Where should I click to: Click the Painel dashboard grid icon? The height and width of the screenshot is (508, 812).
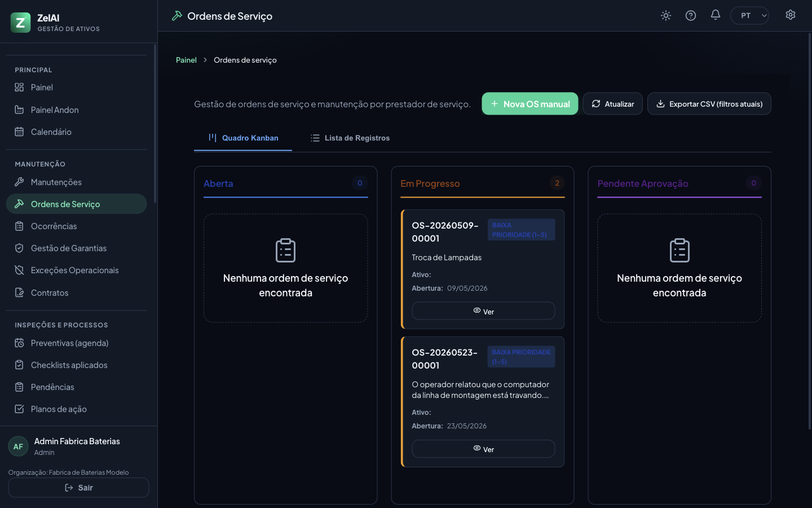(x=19, y=87)
